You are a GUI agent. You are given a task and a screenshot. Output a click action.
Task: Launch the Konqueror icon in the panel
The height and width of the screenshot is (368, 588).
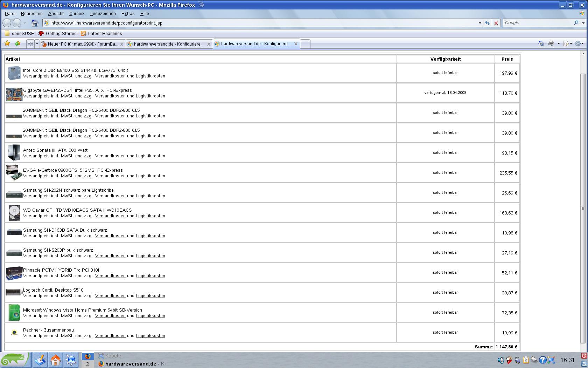[71, 360]
